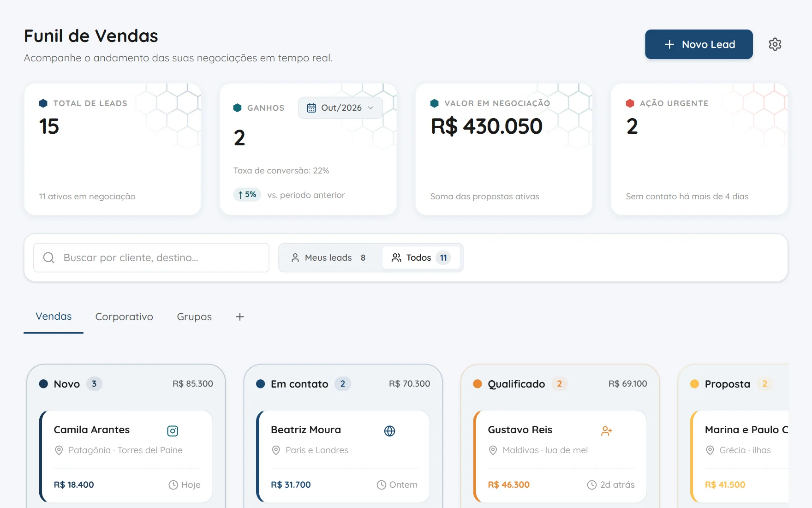Click clock icon next to 2d atrás

(592, 485)
